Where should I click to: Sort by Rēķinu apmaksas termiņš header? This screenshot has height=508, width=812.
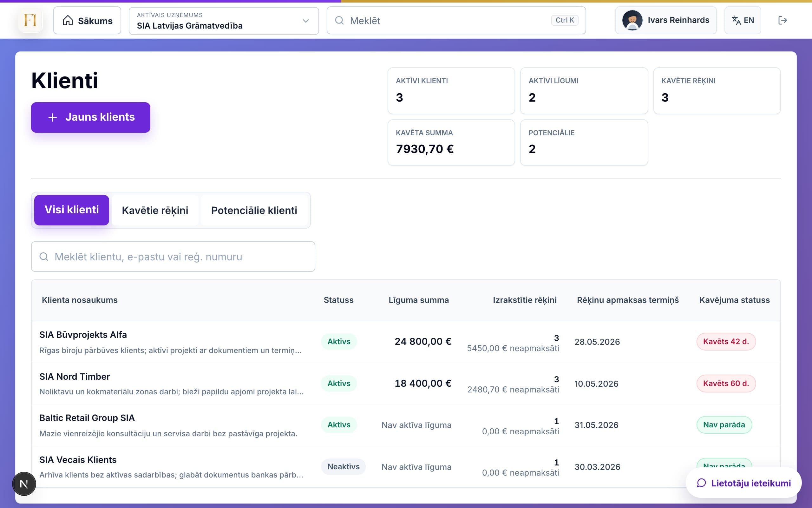coord(627,300)
